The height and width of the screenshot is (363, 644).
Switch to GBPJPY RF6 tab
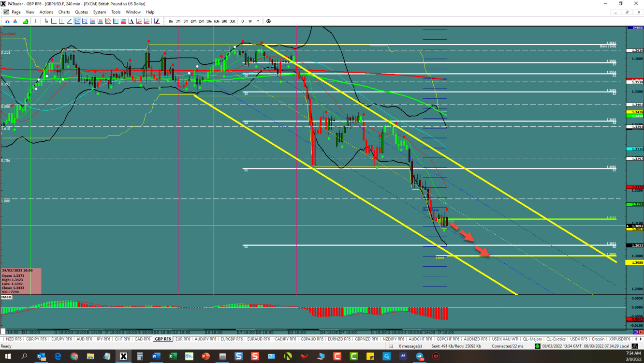click(x=36, y=339)
